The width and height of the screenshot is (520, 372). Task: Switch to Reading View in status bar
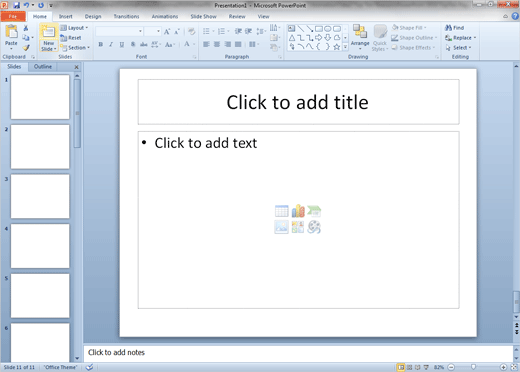[x=418, y=367]
